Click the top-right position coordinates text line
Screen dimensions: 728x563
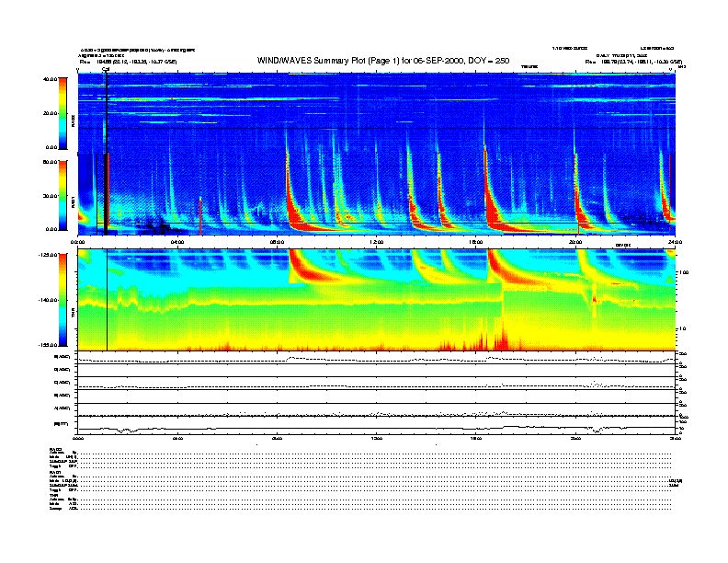633,62
